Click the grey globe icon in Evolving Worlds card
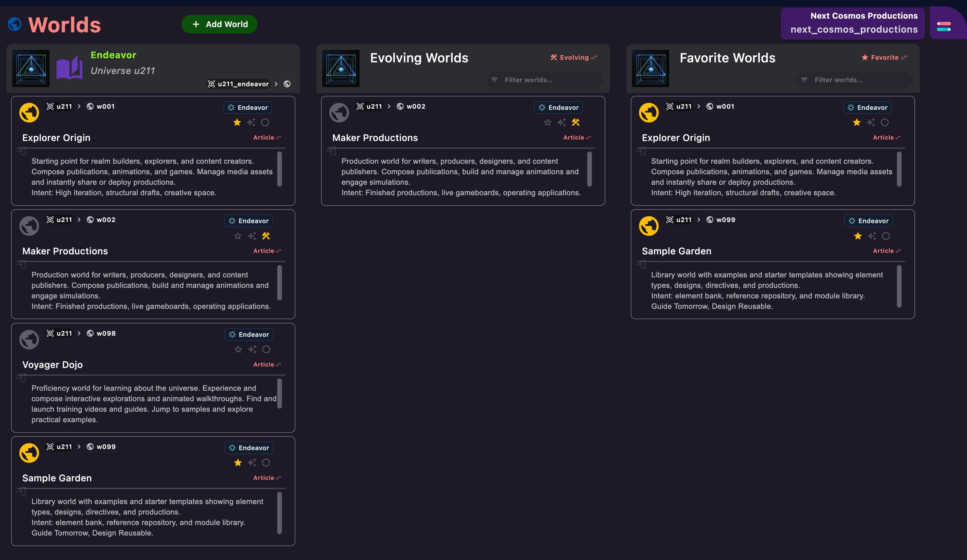967x560 pixels. click(x=339, y=112)
